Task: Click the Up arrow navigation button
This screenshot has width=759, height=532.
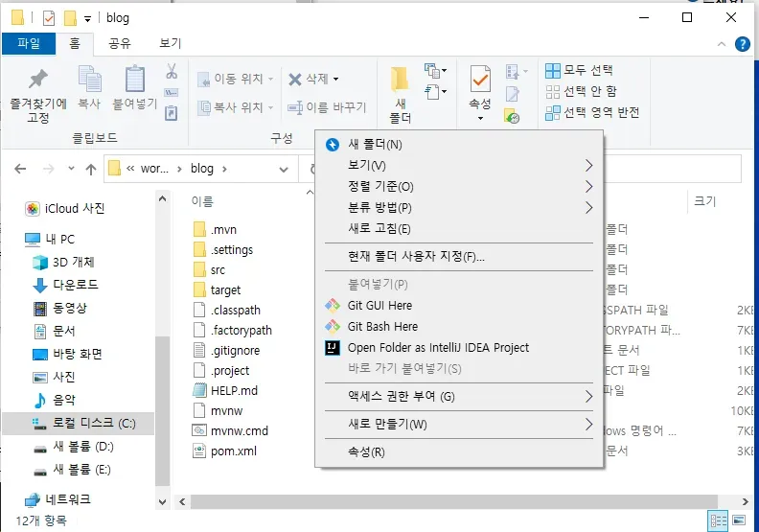Action: pyautogui.click(x=90, y=170)
